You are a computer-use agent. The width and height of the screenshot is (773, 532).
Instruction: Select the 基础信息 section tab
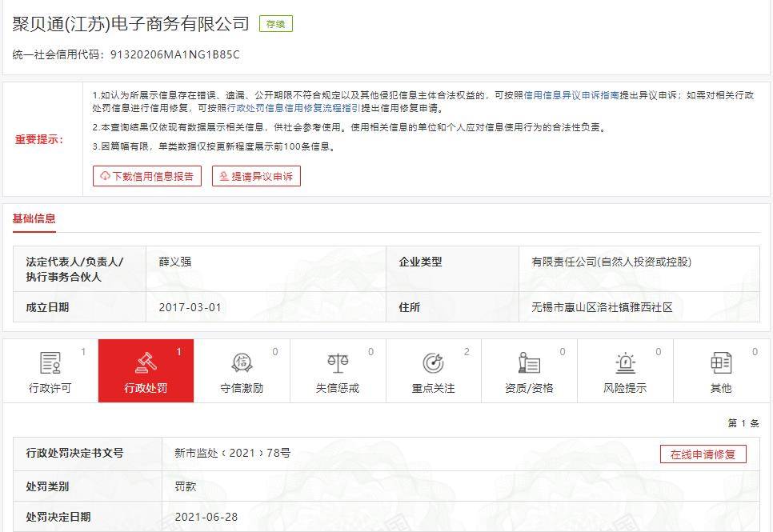coord(34,218)
